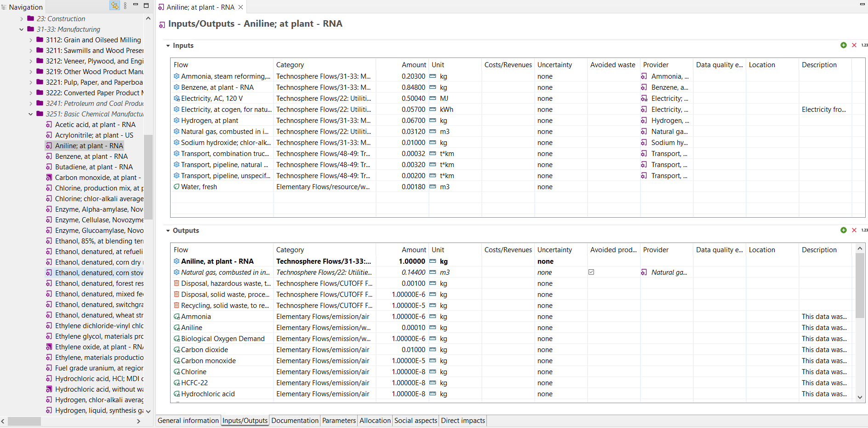Close the Aniline; at plant - RNA tab
Screen dimensions: 868x428
click(x=240, y=7)
